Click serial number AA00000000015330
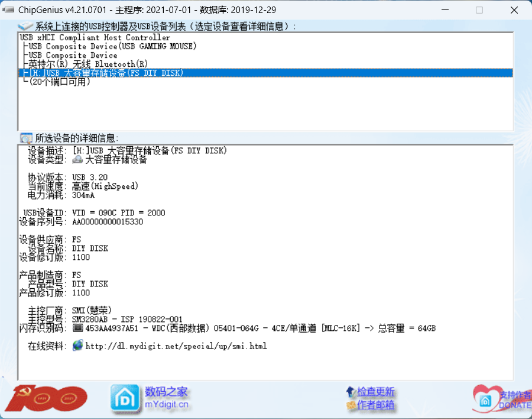 pyautogui.click(x=108, y=221)
